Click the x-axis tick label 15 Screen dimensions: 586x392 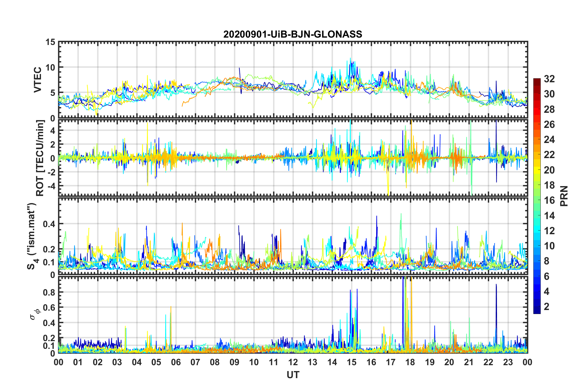click(352, 362)
